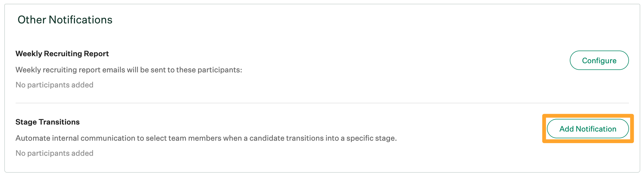The width and height of the screenshot is (644, 177).
Task: Click inside the Stage Transitions section
Action: click(188, 137)
